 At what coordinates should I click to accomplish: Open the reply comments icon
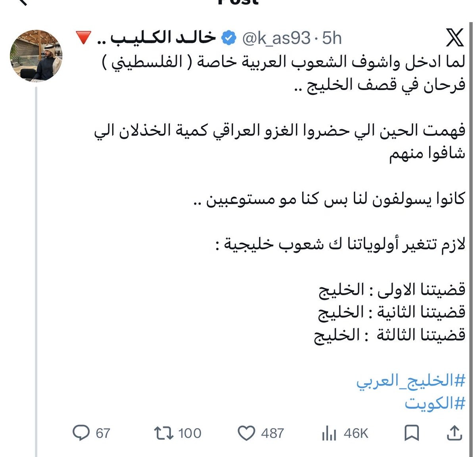[81, 433]
